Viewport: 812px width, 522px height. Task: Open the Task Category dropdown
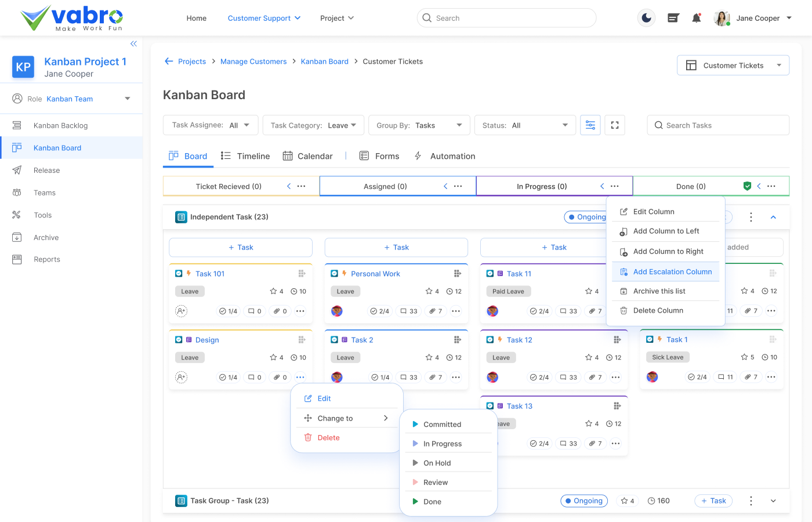(313, 125)
